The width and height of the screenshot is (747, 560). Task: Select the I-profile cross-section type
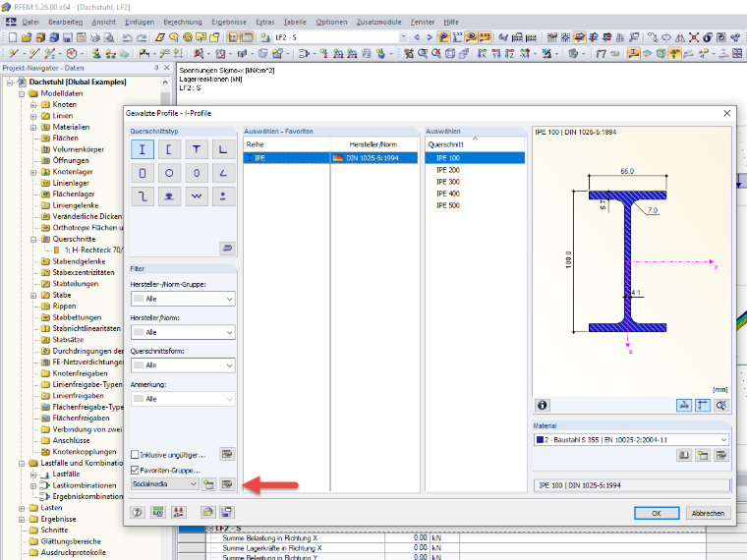tap(142, 149)
